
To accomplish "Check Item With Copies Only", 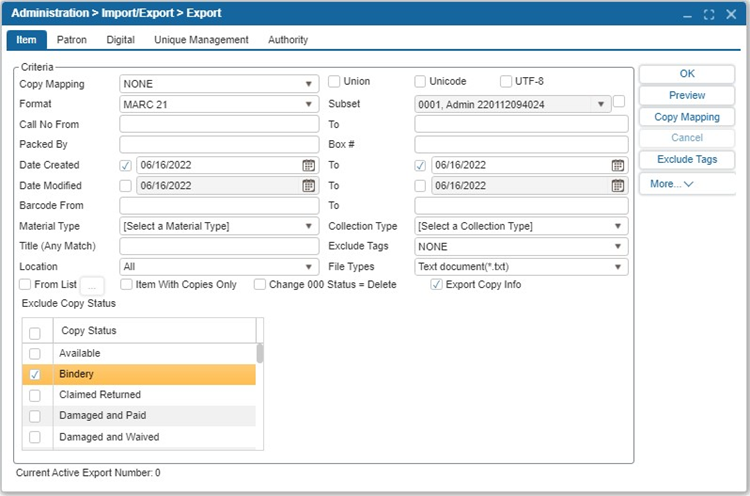I will click(126, 285).
